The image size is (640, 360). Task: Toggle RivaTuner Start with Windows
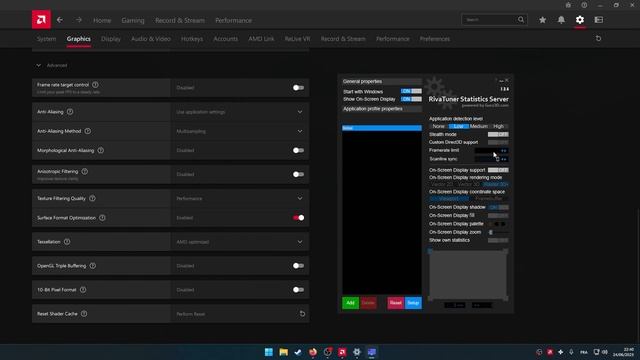[411, 91]
